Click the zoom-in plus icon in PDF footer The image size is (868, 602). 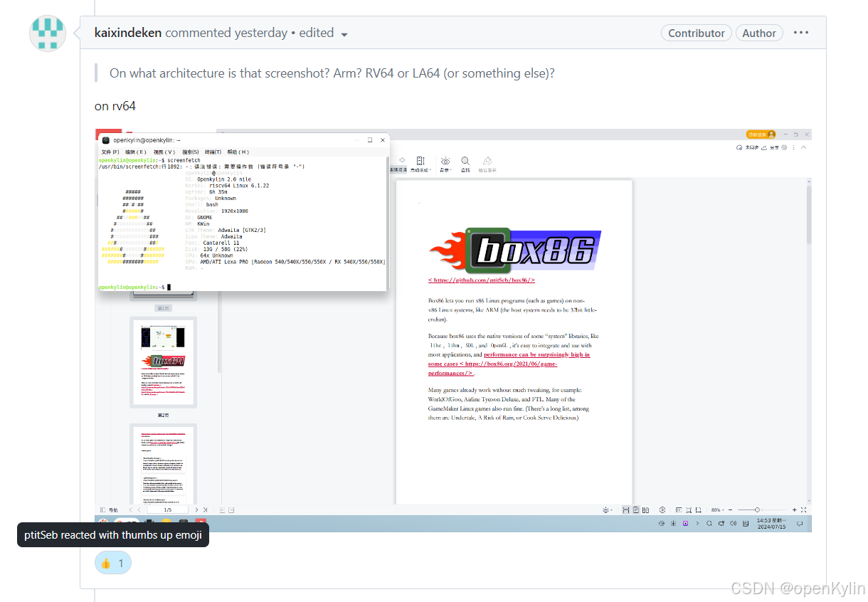point(795,509)
